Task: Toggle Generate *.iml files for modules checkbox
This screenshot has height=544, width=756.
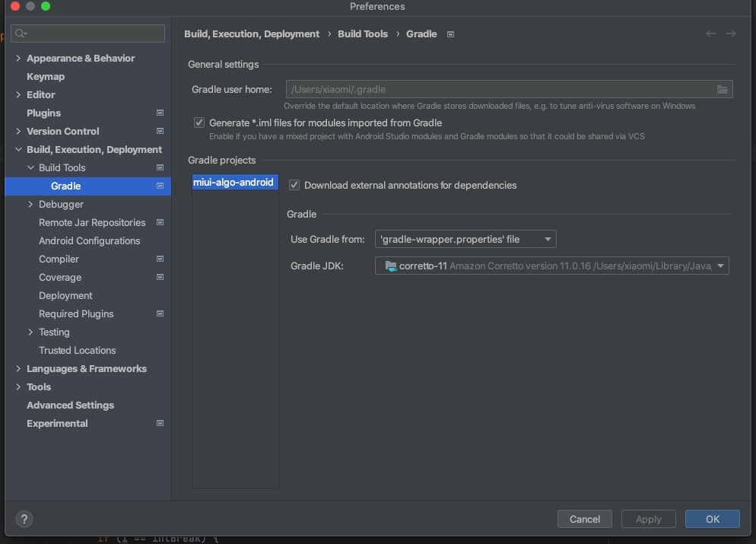Action: pyautogui.click(x=199, y=122)
